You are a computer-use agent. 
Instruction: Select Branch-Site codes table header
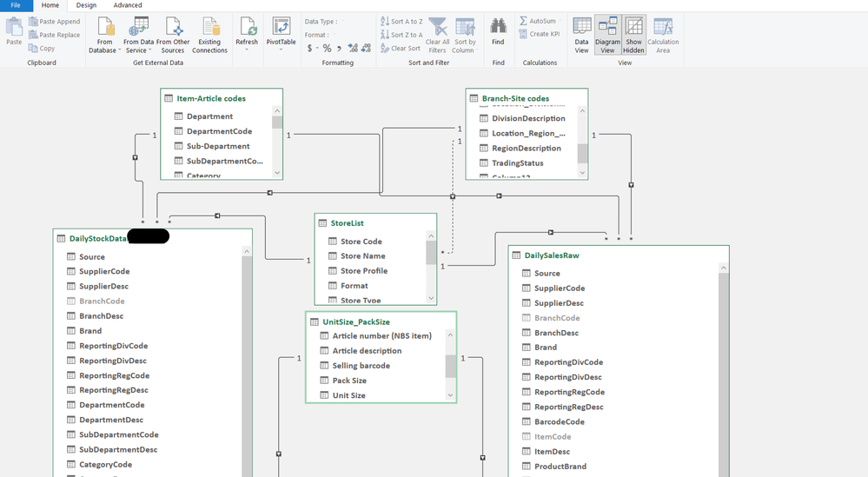pyautogui.click(x=527, y=98)
